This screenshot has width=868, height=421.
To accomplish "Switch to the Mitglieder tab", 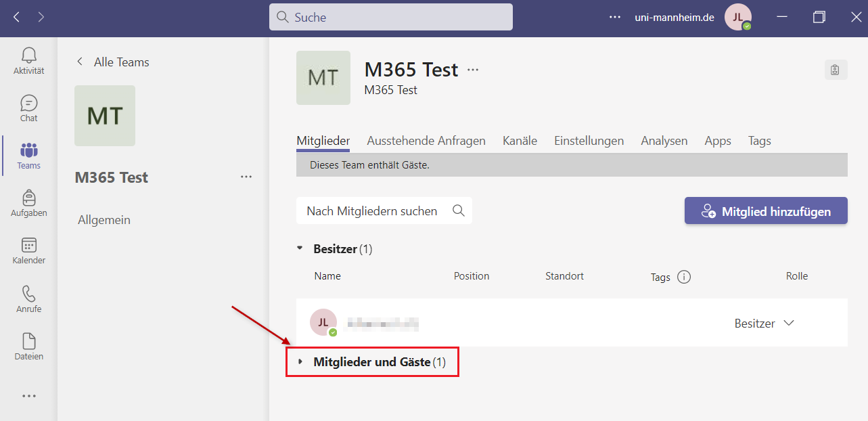I will tap(323, 141).
